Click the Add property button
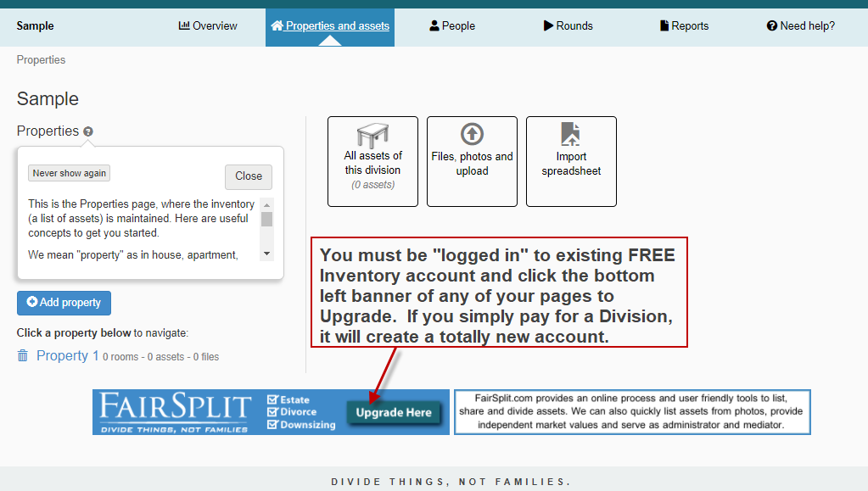 click(64, 303)
